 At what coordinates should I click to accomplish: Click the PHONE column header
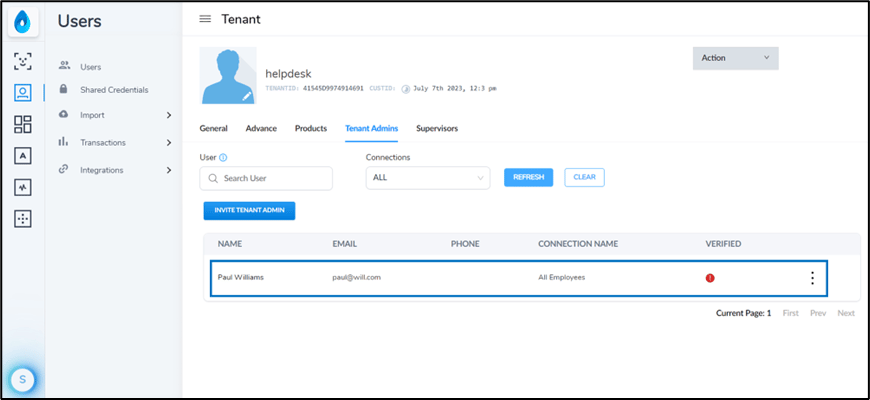pyautogui.click(x=465, y=244)
